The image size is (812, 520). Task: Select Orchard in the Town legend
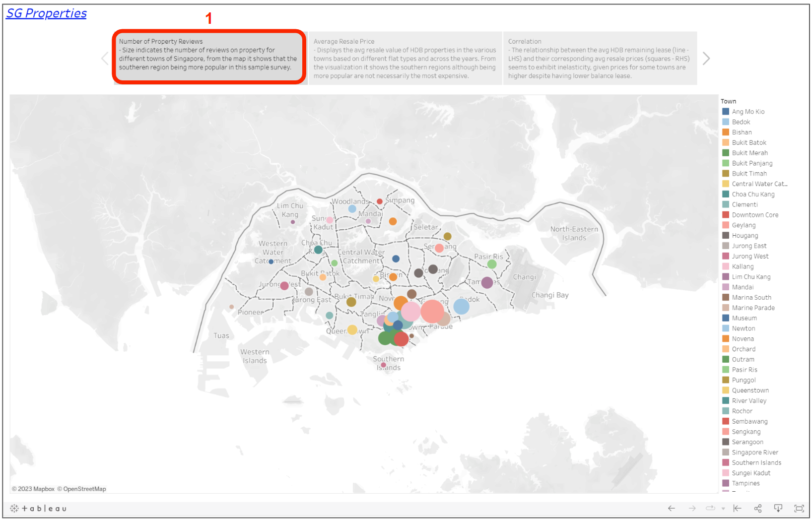[744, 349]
